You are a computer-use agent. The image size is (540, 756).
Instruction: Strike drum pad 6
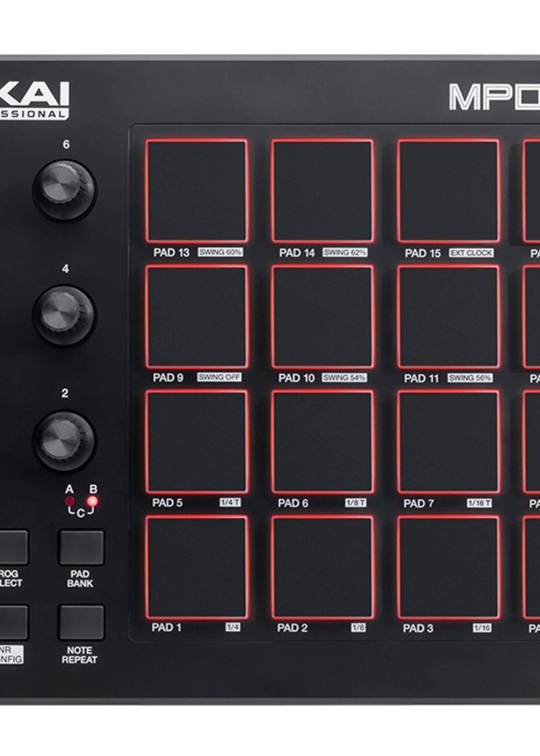[x=323, y=442]
